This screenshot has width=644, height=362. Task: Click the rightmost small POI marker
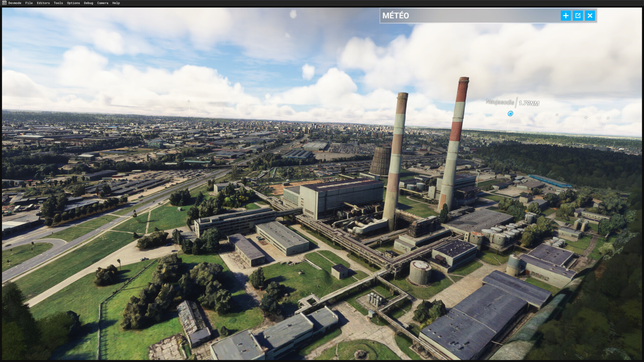608,118
